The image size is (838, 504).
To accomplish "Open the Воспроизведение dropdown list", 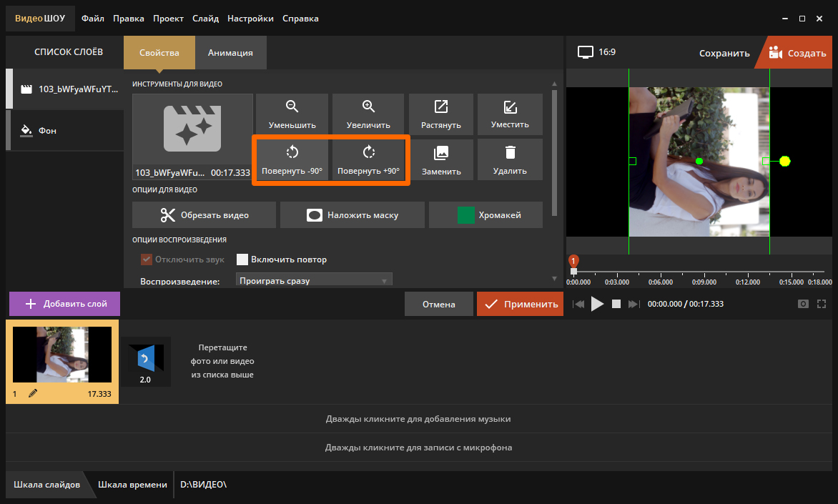I will click(x=314, y=280).
